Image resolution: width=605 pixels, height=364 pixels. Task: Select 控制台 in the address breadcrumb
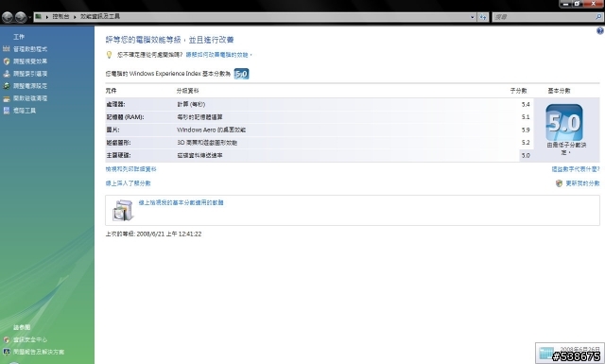pos(60,17)
